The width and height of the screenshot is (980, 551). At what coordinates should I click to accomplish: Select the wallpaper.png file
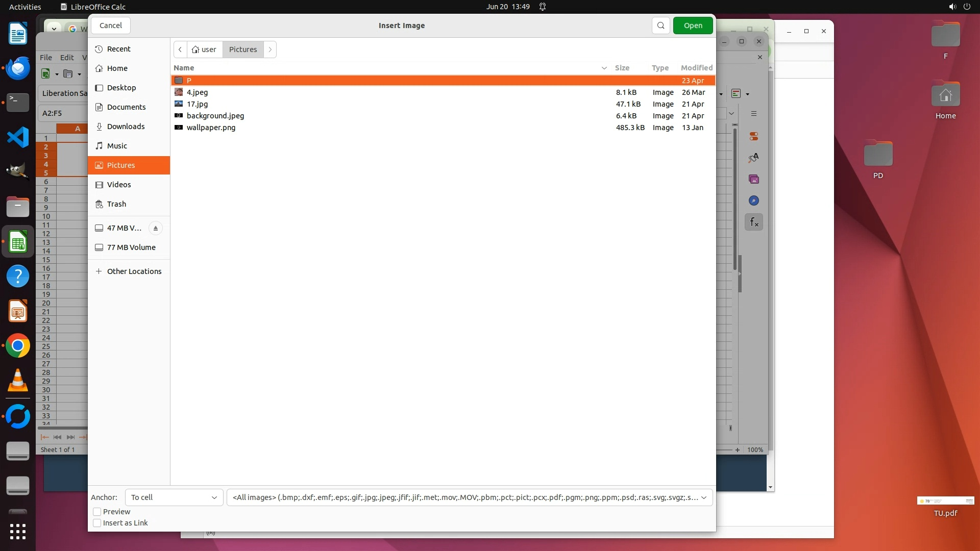point(211,128)
